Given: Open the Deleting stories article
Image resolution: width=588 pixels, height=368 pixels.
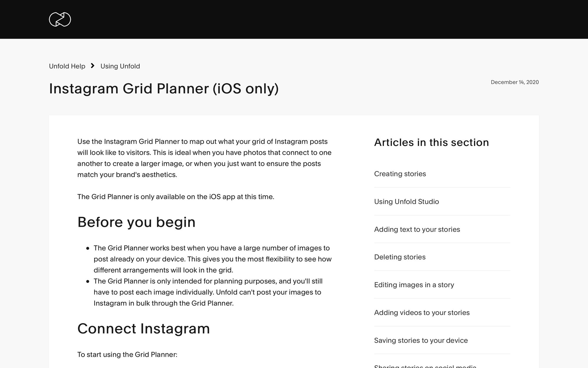Looking at the screenshot, I should click(x=400, y=257).
